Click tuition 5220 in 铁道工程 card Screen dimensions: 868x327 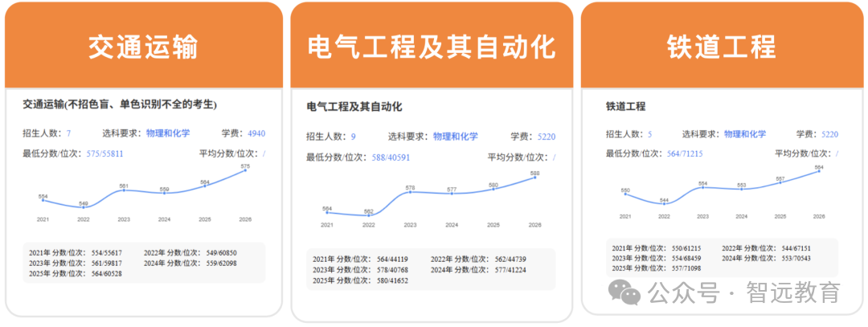(x=829, y=134)
